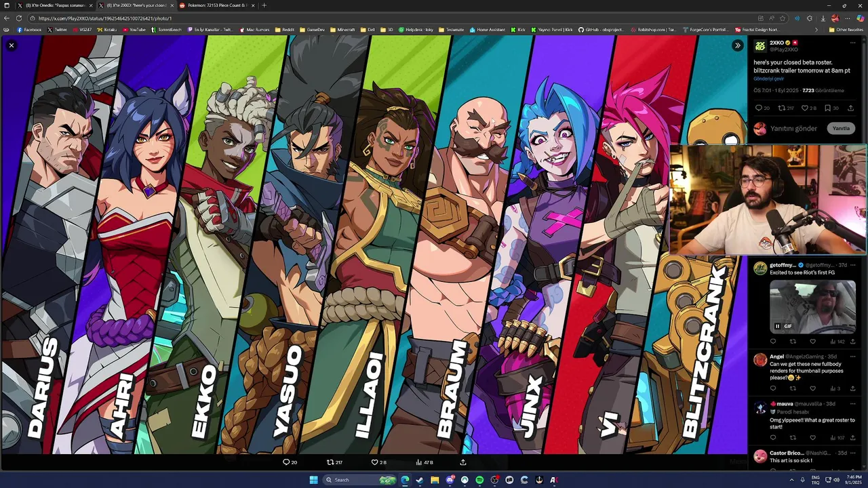The image size is (868, 488).
Task: Open Home Assistant bookmark
Action: tap(488, 30)
